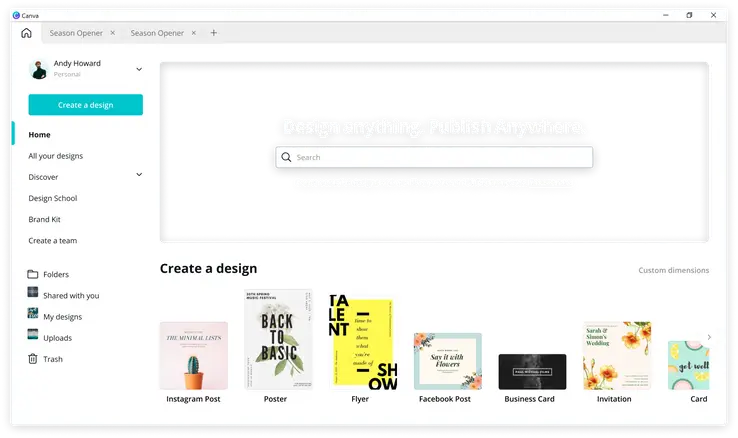Close the second Season Opener tab
738x438 pixels.
(x=193, y=33)
